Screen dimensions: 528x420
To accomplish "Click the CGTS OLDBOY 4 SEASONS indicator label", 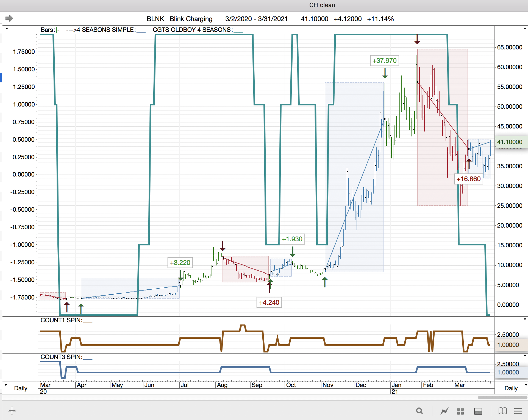I will point(193,30).
